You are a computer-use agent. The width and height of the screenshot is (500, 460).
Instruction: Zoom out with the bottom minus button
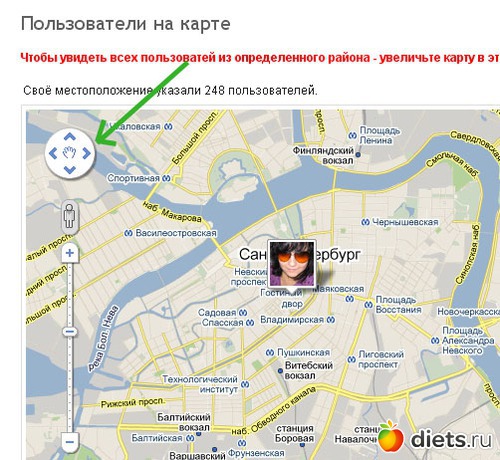pyautogui.click(x=70, y=442)
